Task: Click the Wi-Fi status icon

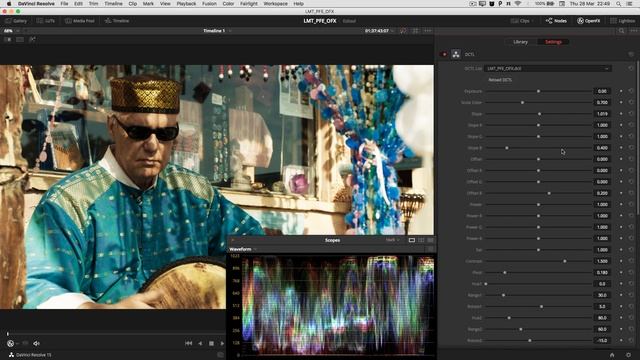Action: click(x=518, y=4)
